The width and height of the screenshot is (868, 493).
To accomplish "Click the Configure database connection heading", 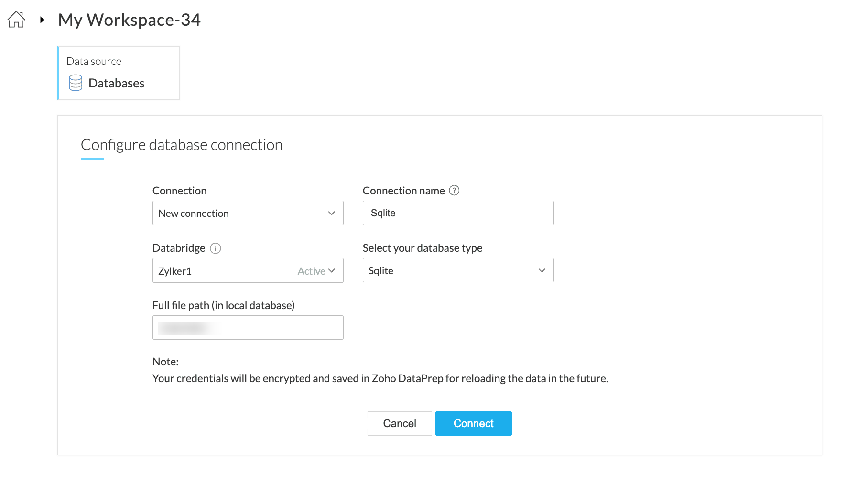I will (x=182, y=145).
